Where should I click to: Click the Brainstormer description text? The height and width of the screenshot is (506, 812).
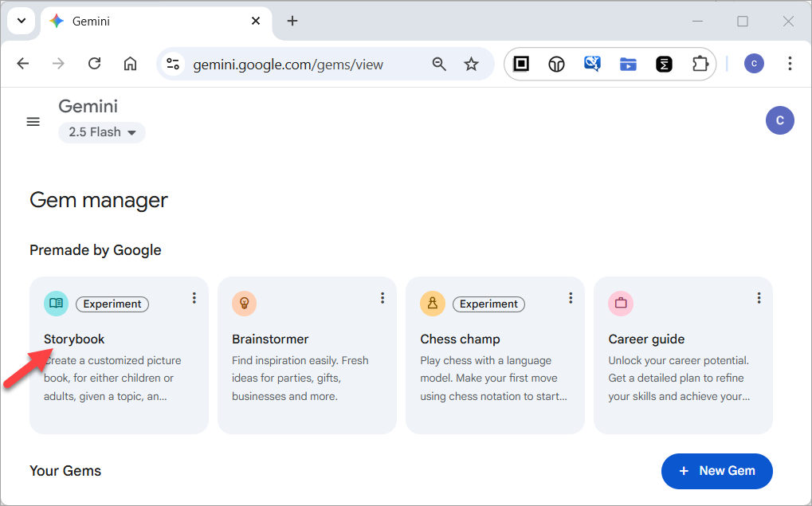click(x=300, y=378)
